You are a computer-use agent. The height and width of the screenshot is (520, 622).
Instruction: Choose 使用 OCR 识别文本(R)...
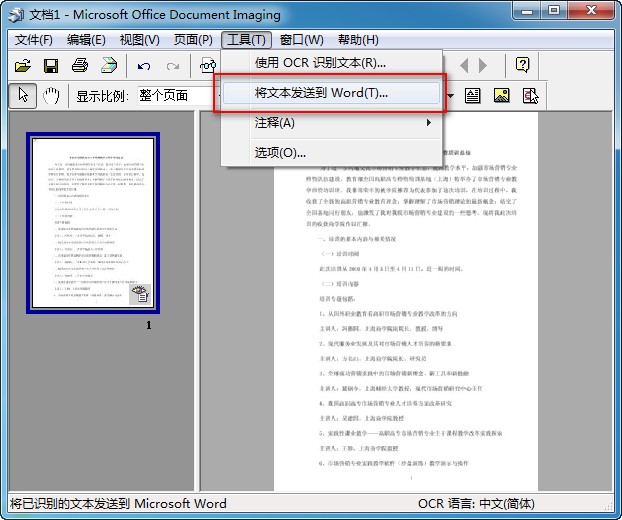(x=332, y=63)
